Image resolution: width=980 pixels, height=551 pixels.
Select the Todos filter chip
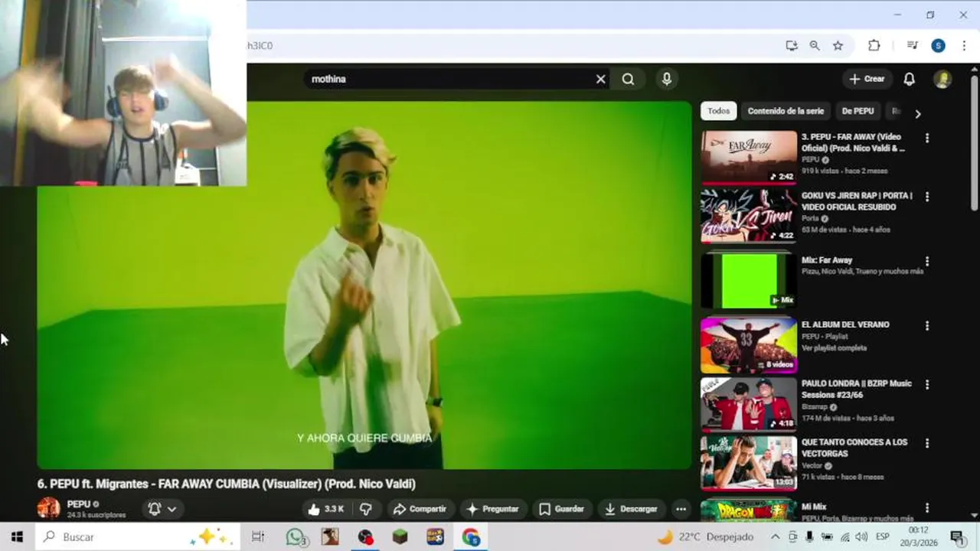[718, 111]
